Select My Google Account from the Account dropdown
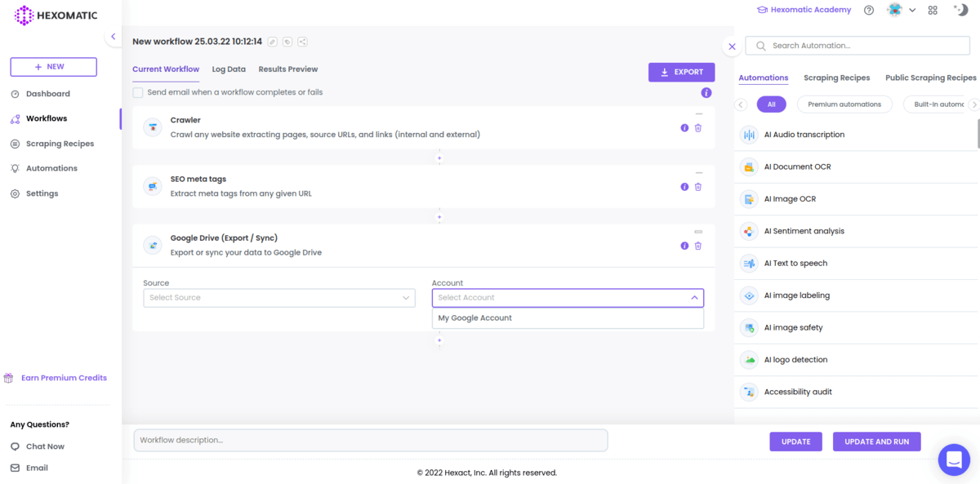 pos(474,317)
